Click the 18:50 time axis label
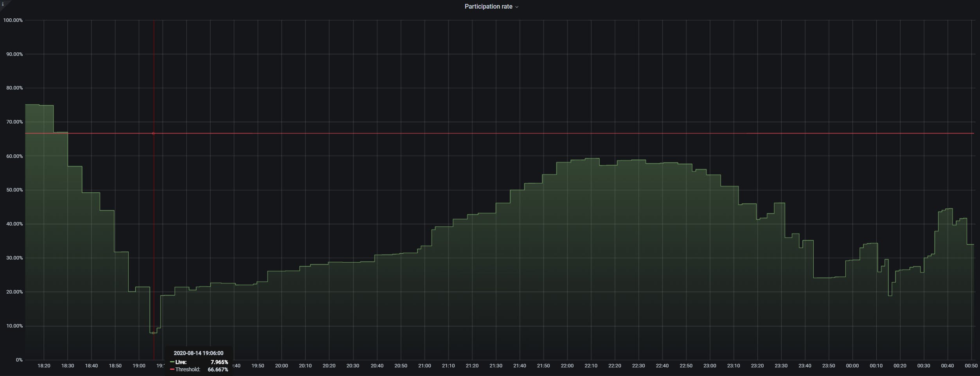Image resolution: width=980 pixels, height=376 pixels. coord(115,366)
